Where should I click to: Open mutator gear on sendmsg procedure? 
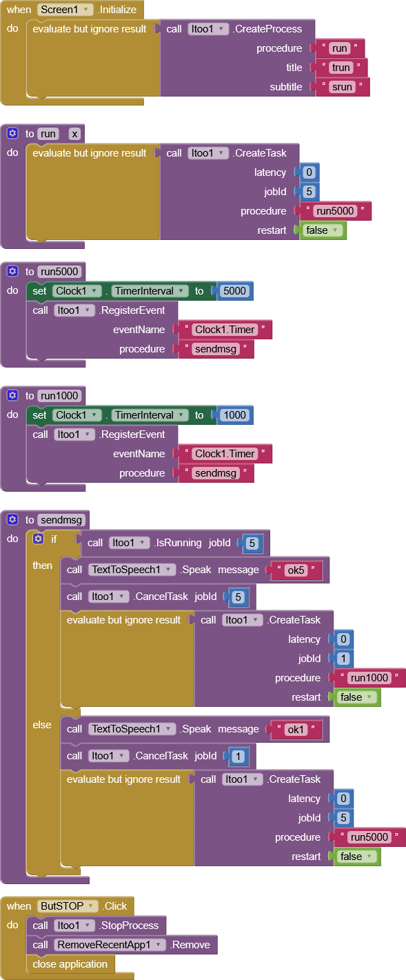coord(12,520)
